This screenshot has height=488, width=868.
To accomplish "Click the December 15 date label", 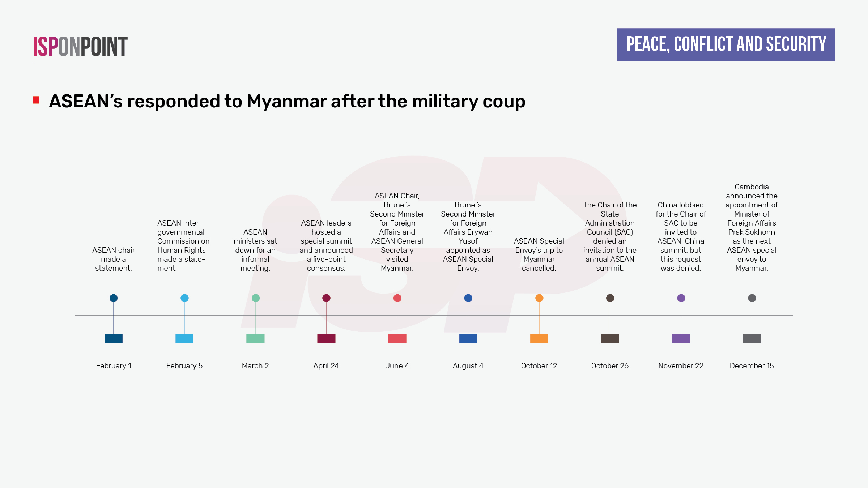I will pyautogui.click(x=752, y=366).
